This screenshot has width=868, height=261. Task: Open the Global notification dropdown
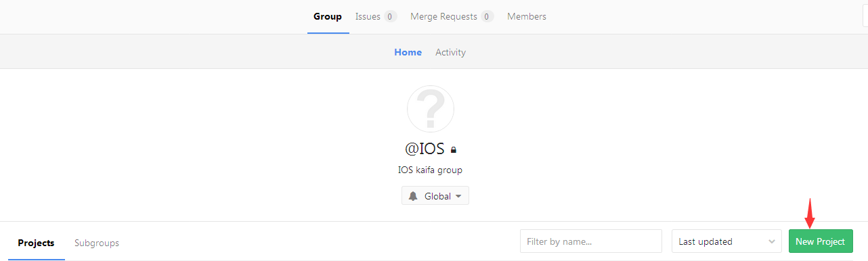pyautogui.click(x=435, y=196)
